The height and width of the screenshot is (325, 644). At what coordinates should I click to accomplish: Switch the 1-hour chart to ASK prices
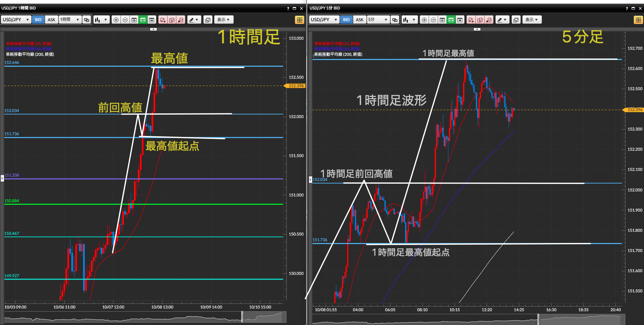pos(51,20)
